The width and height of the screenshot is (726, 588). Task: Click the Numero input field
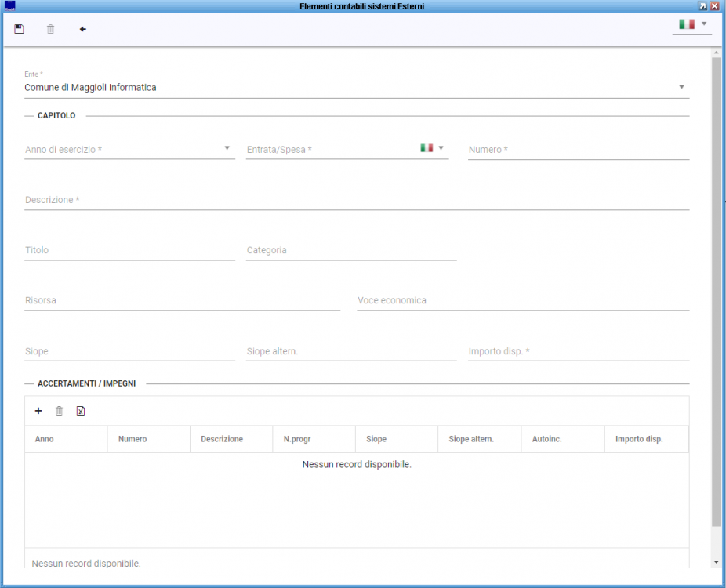[578, 150]
